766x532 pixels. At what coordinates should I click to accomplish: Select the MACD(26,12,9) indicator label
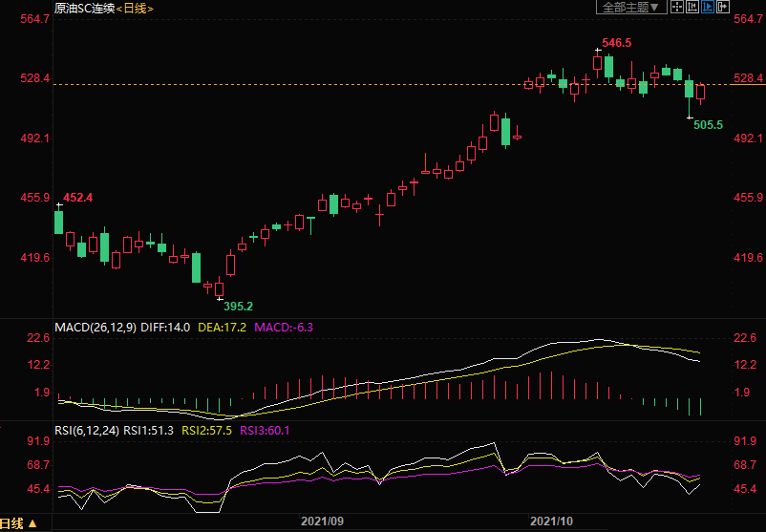(96, 327)
